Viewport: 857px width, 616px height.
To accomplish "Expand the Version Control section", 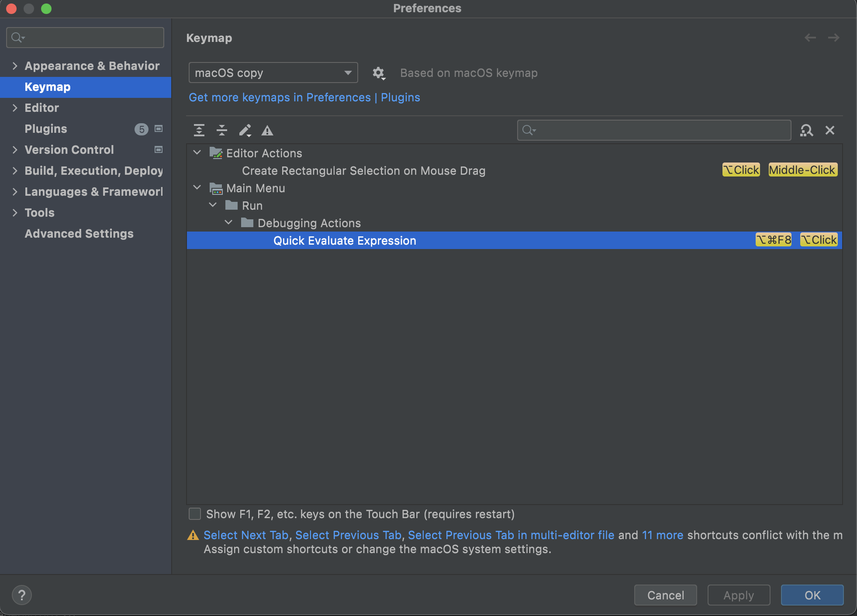I will tap(15, 150).
